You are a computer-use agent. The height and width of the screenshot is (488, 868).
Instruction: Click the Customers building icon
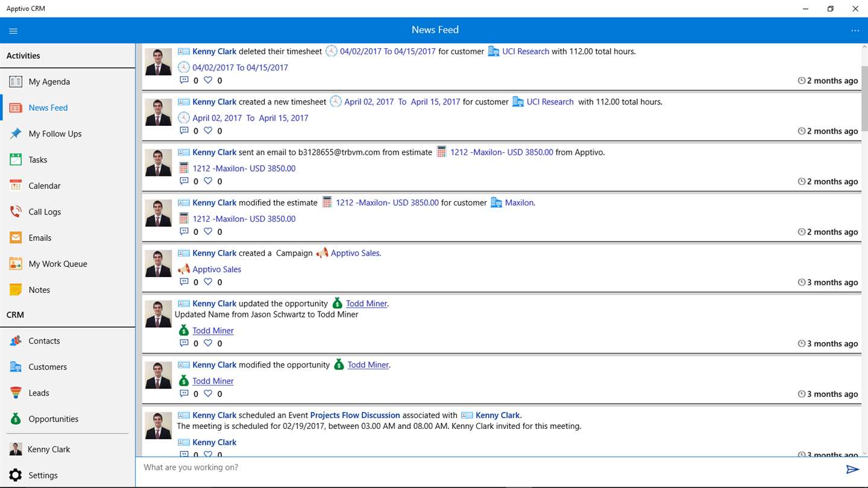point(16,367)
